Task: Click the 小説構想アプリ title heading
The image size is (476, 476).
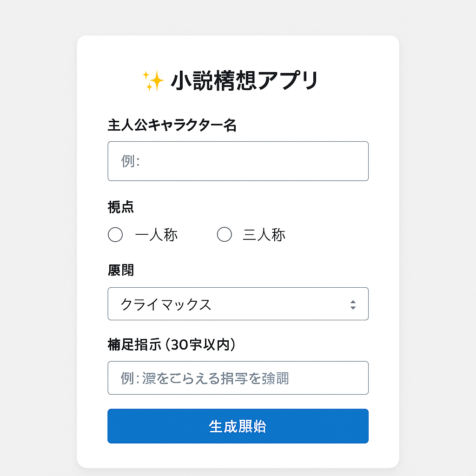Action: [x=244, y=81]
